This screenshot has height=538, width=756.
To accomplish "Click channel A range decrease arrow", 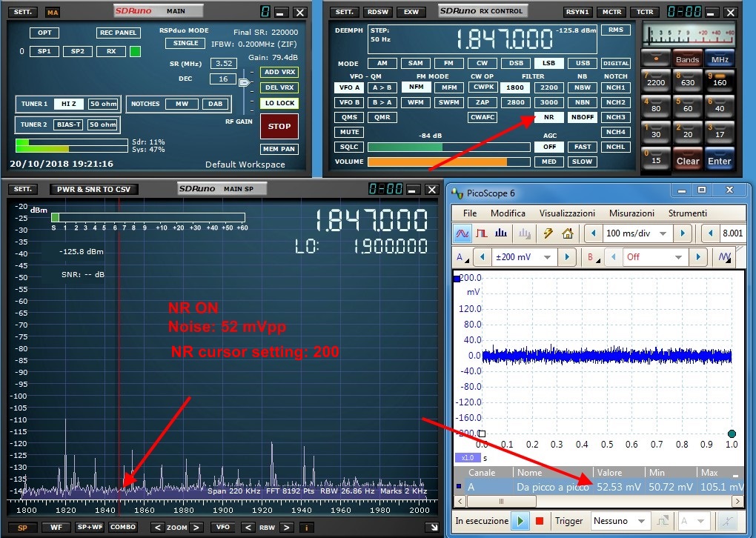I will tap(483, 257).
